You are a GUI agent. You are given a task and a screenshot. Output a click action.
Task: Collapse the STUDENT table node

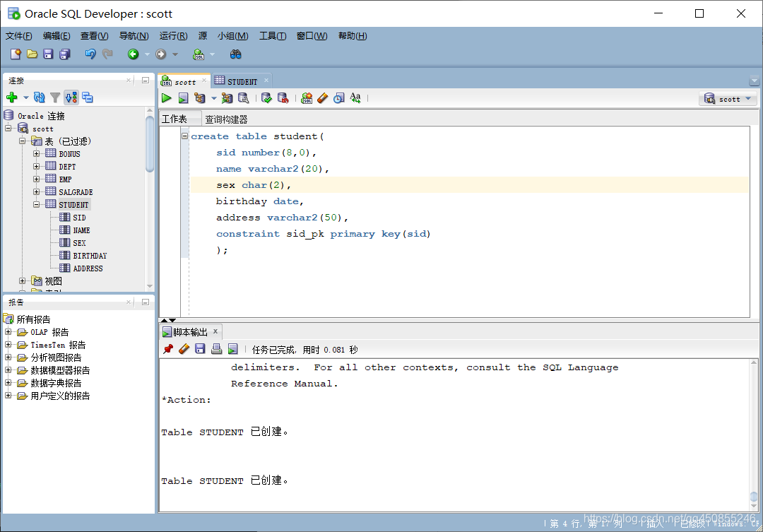point(37,204)
